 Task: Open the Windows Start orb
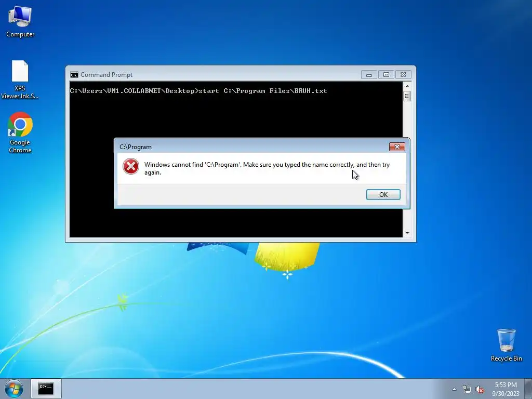pos(14,389)
